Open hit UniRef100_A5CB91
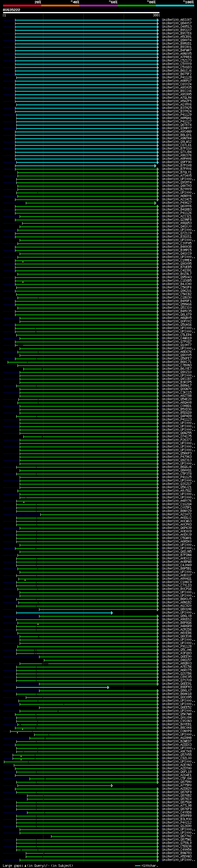The image size is (197, 868). [x=176, y=37]
